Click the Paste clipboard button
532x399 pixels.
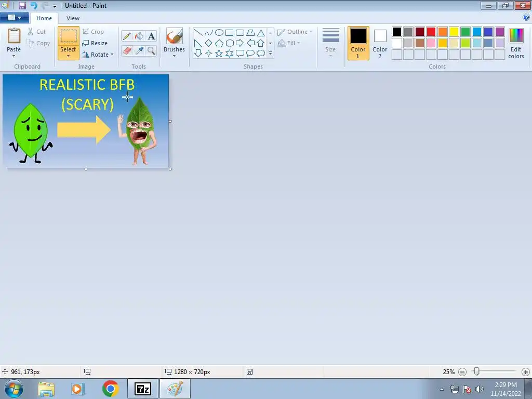click(x=14, y=36)
